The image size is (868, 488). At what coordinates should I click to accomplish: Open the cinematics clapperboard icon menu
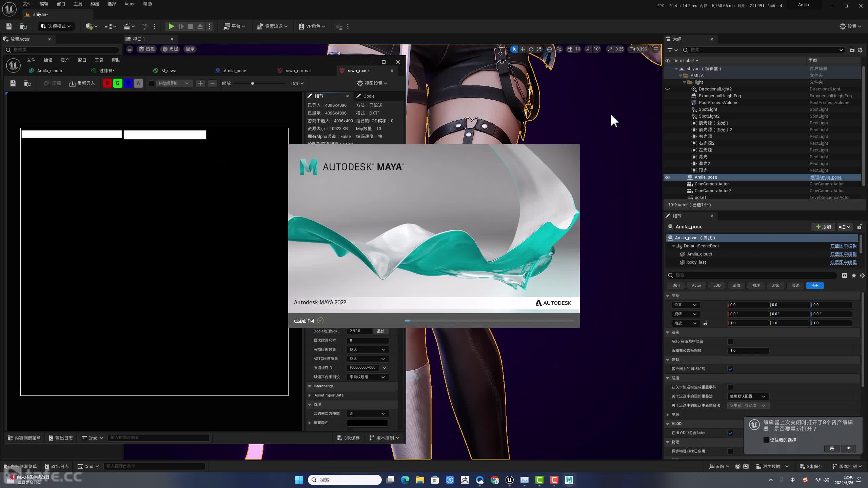(x=129, y=26)
